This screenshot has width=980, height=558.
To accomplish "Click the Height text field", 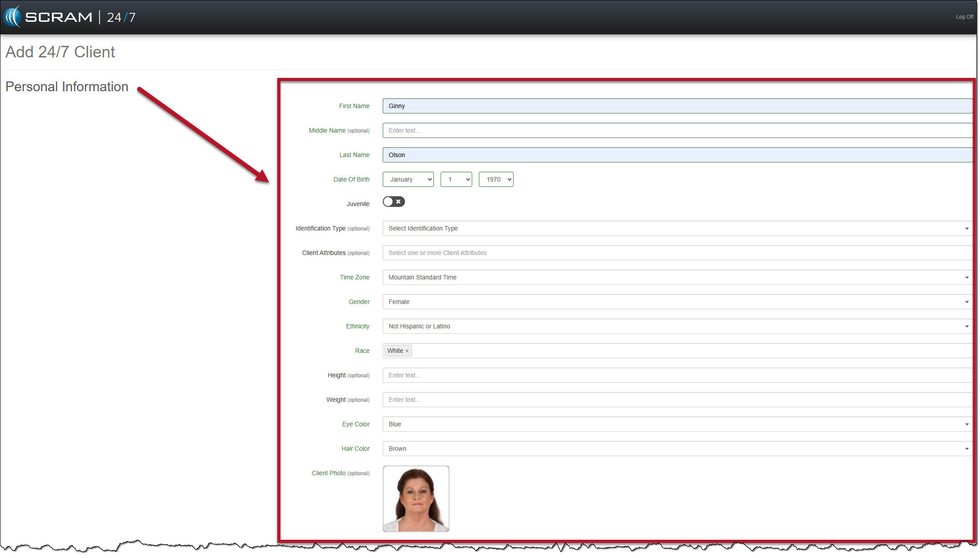I will pos(676,375).
